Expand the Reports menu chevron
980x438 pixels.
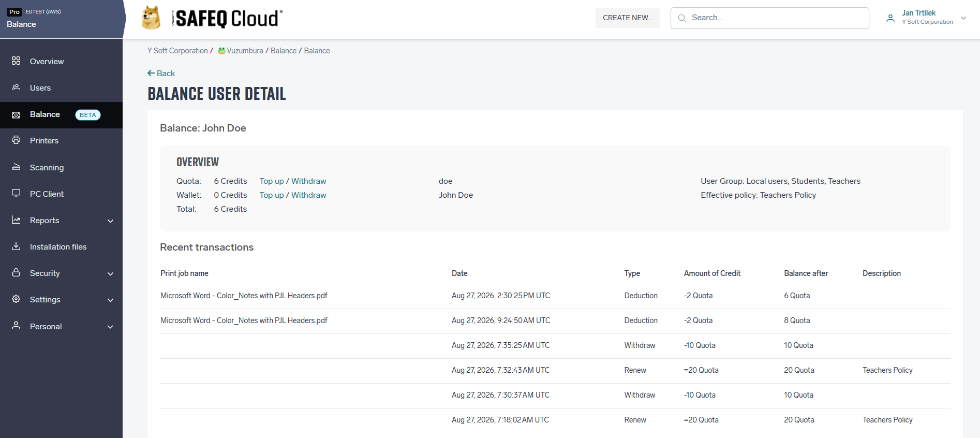coord(110,221)
